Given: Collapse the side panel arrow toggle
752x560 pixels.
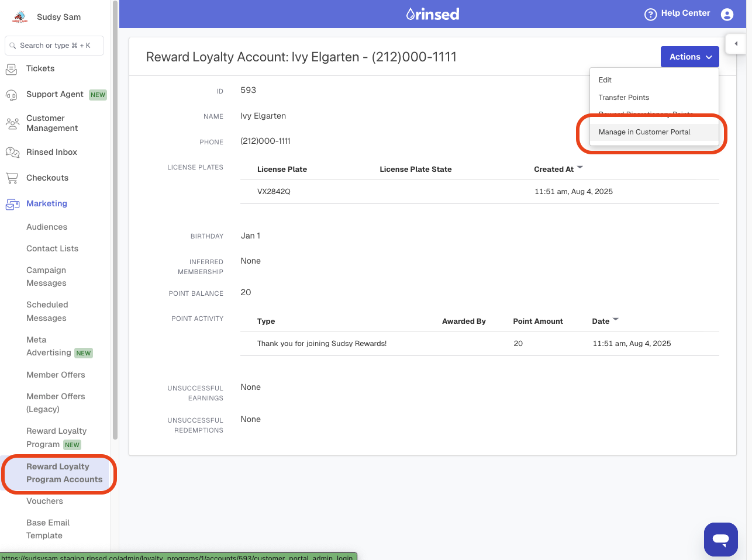Looking at the screenshot, I should tap(736, 44).
